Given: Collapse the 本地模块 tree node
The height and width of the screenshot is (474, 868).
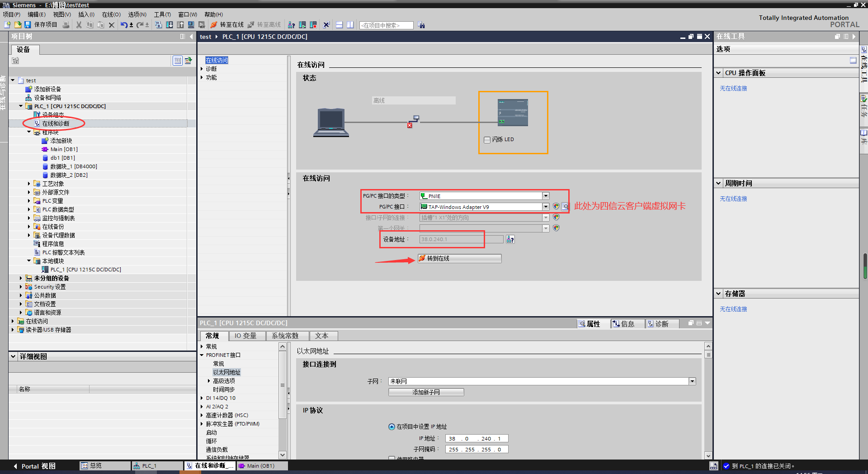Looking at the screenshot, I should point(29,261).
